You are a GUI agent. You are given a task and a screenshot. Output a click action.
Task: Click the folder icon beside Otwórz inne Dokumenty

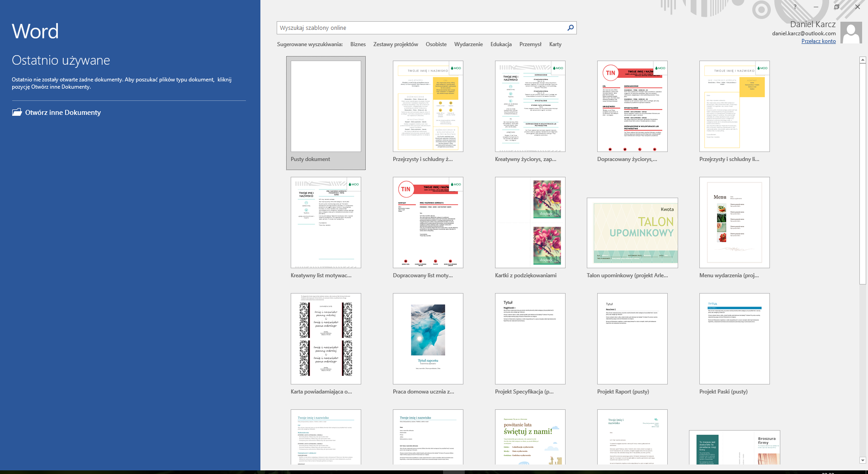17,113
